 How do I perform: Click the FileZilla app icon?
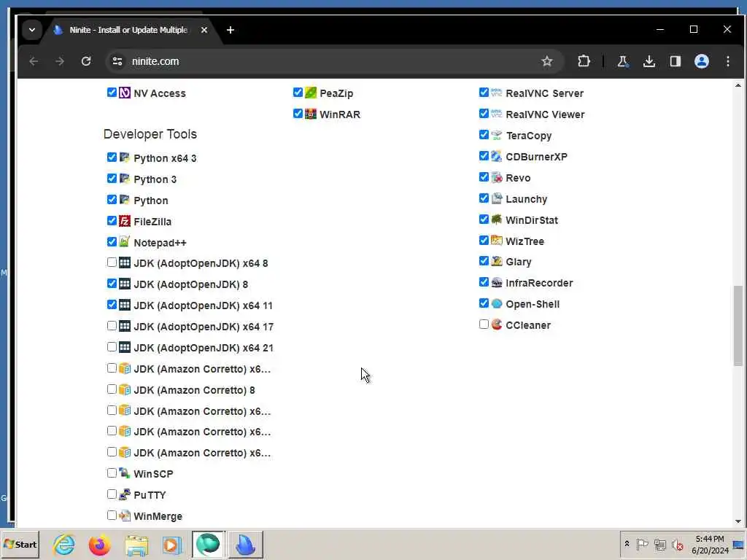(x=124, y=221)
